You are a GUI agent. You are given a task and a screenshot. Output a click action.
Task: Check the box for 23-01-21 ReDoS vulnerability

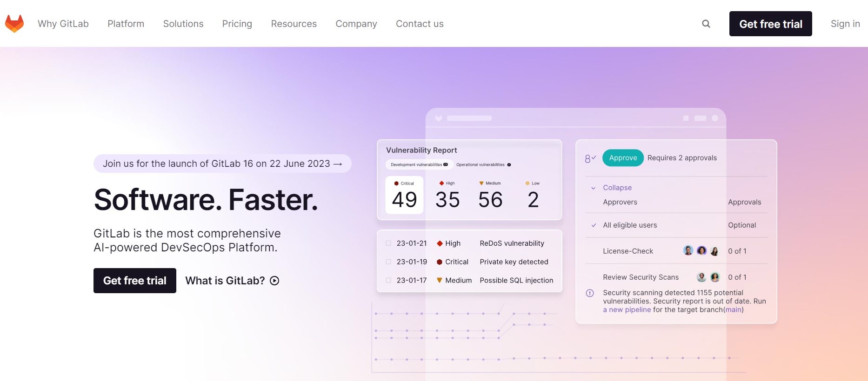pos(388,243)
